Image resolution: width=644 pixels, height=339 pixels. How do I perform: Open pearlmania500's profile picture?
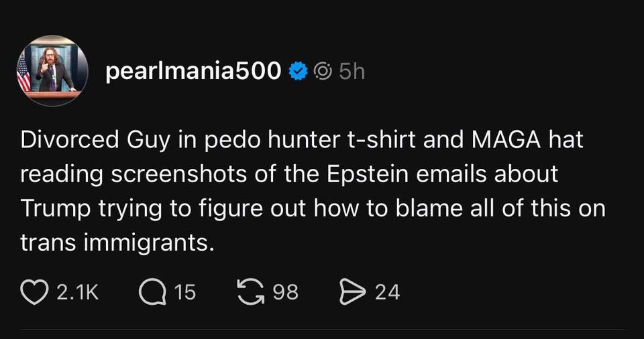click(52, 71)
